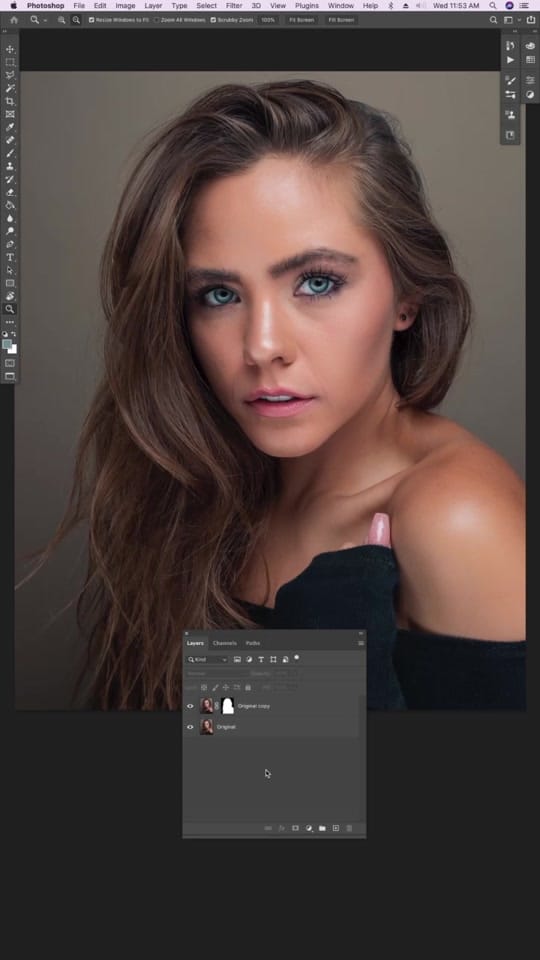Reset default foreground and background colors
The width and height of the screenshot is (540, 960).
coord(5,334)
